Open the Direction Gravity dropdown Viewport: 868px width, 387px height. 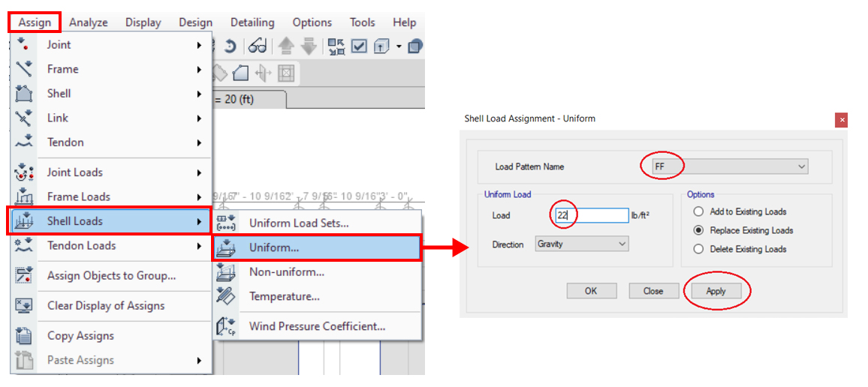point(581,244)
